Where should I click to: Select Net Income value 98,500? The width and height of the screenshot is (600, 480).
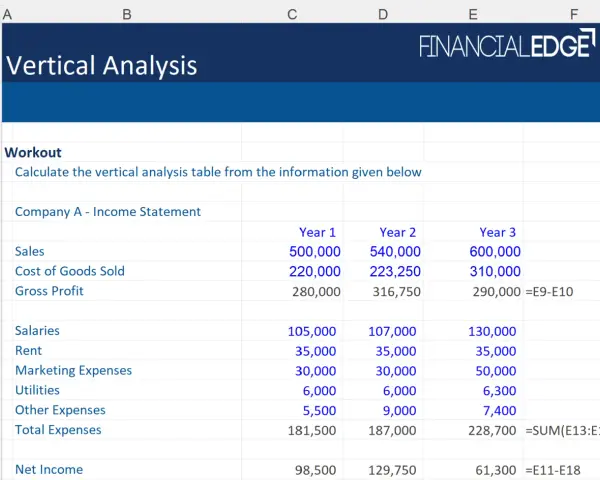point(315,470)
